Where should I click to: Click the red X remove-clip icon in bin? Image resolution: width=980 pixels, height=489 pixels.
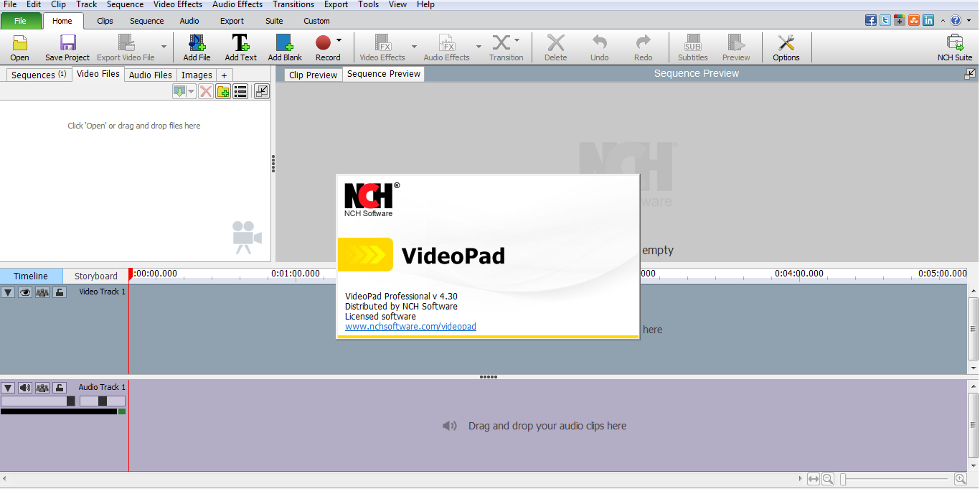(x=206, y=91)
